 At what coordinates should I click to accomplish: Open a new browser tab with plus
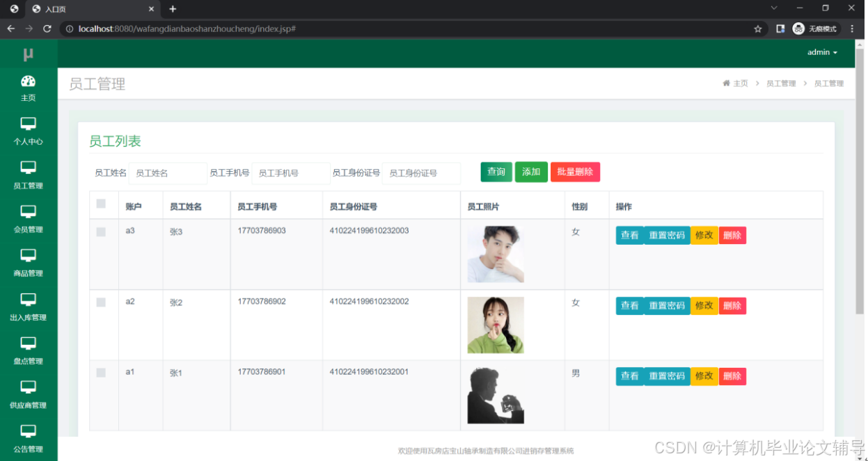point(173,9)
